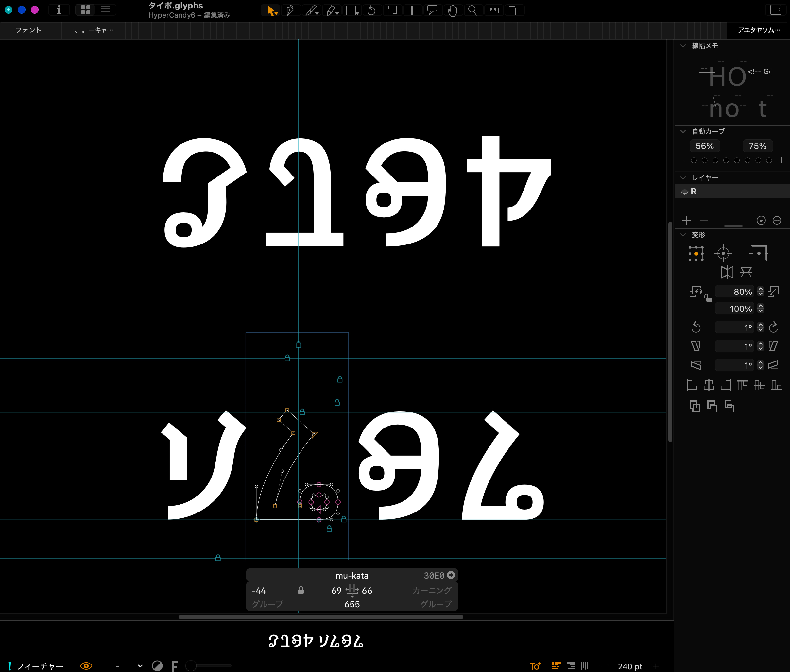
Task: Adjust the preview slider in bottom bar
Action: pyautogui.click(x=191, y=665)
